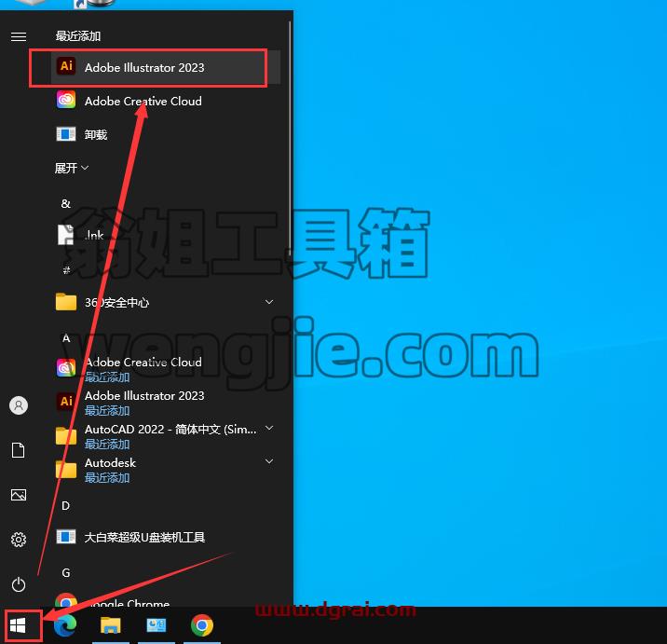This screenshot has width=667, height=644.
Task: Jump to the & letter index
Action: click(x=66, y=203)
